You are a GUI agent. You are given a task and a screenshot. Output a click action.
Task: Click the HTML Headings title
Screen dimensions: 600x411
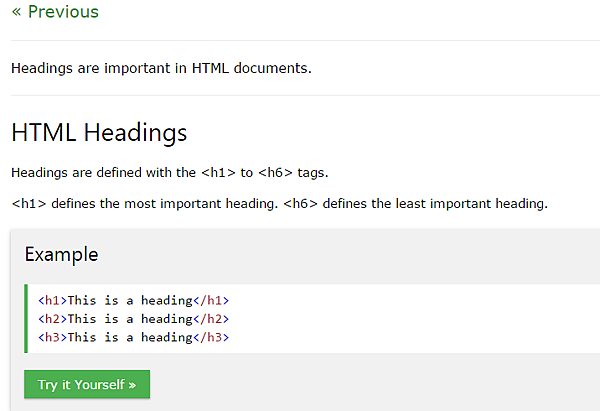pyautogui.click(x=99, y=132)
